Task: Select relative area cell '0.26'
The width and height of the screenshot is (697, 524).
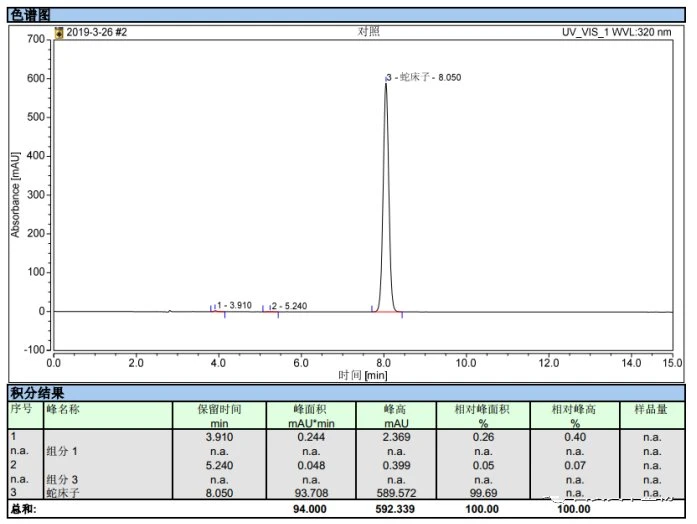Action: point(483,437)
